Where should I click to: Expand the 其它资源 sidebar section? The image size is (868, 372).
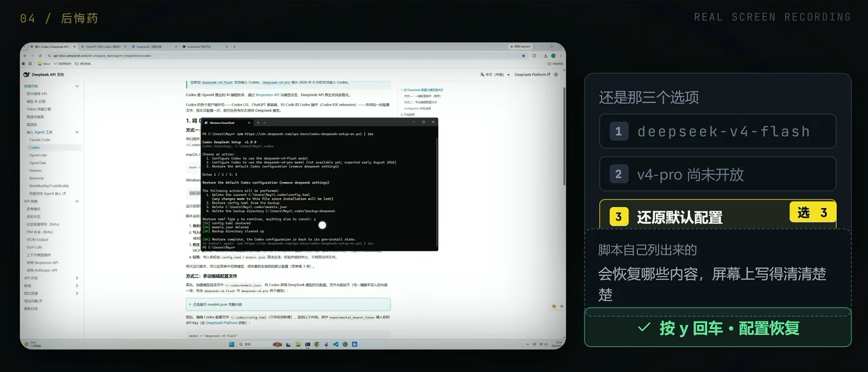coord(77,294)
